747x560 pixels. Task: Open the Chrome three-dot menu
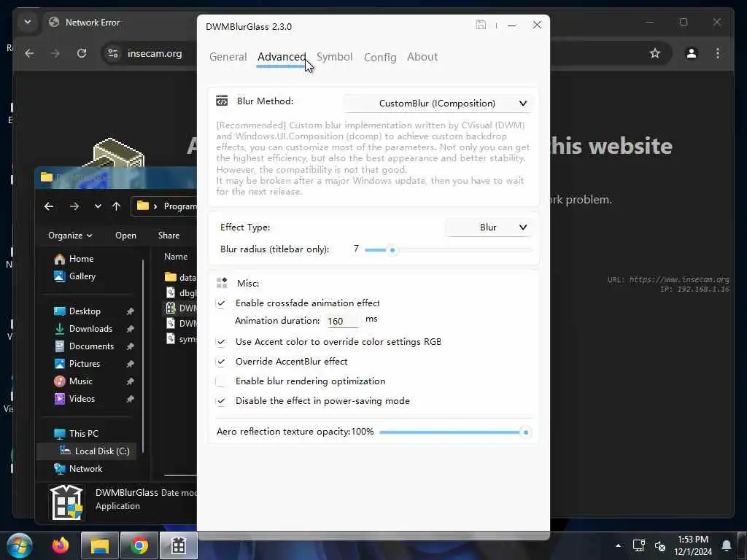718,53
